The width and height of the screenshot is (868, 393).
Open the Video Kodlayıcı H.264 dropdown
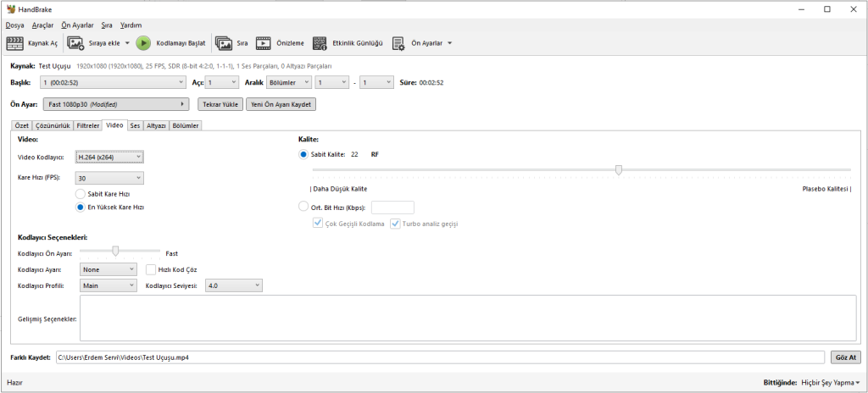pyautogui.click(x=109, y=158)
